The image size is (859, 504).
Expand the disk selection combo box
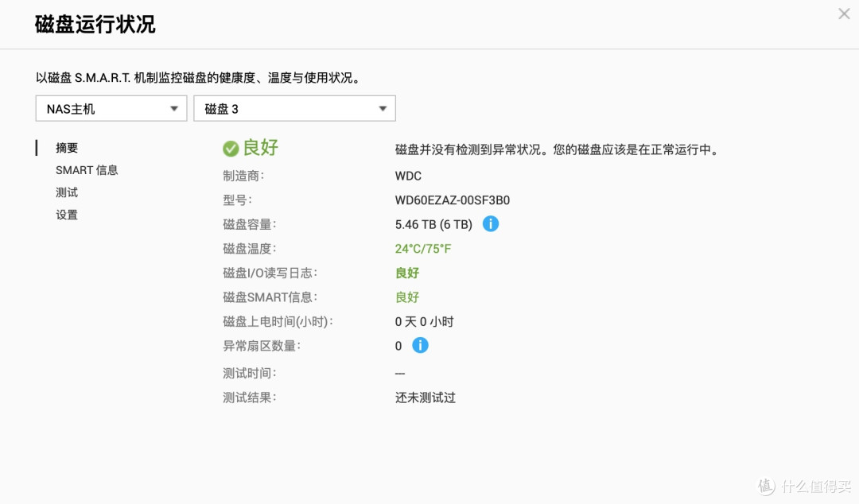[294, 108]
